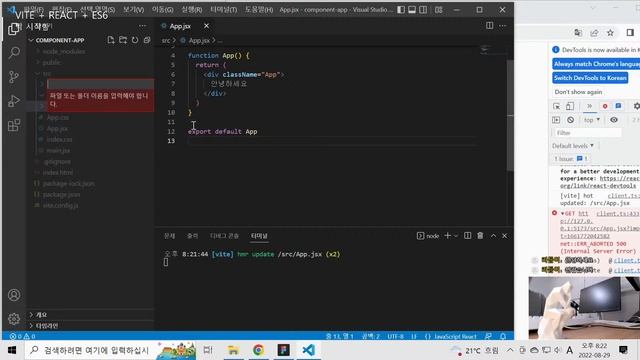
Task: Open the Extensions view
Action: 14,125
